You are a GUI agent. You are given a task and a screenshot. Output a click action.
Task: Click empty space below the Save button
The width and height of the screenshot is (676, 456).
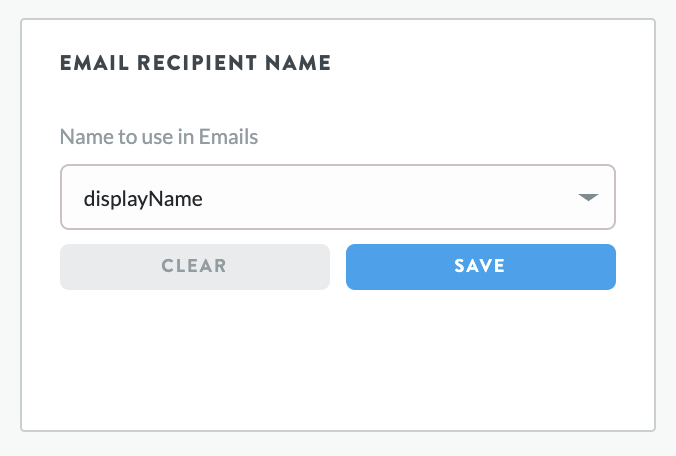(x=480, y=350)
